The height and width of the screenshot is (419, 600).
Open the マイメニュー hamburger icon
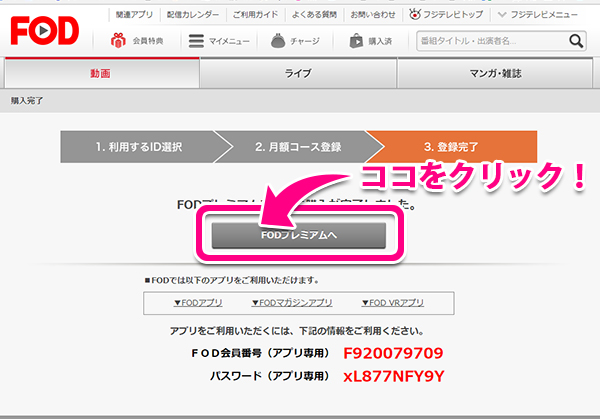(x=196, y=41)
